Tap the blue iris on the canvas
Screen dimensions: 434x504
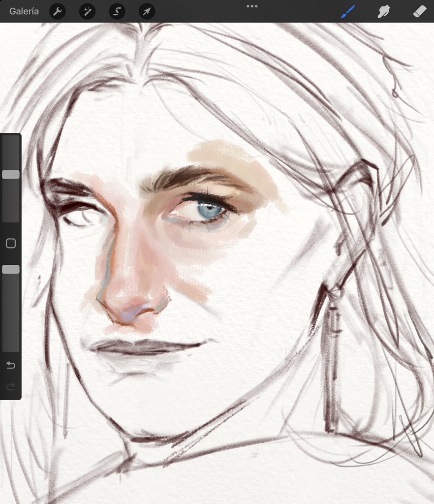[x=208, y=210]
